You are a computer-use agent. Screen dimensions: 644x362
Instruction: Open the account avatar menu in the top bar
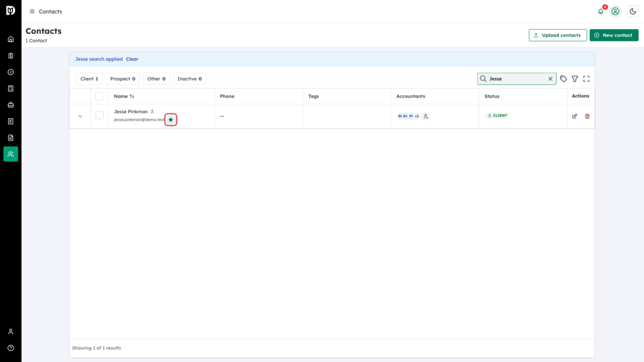point(615,11)
